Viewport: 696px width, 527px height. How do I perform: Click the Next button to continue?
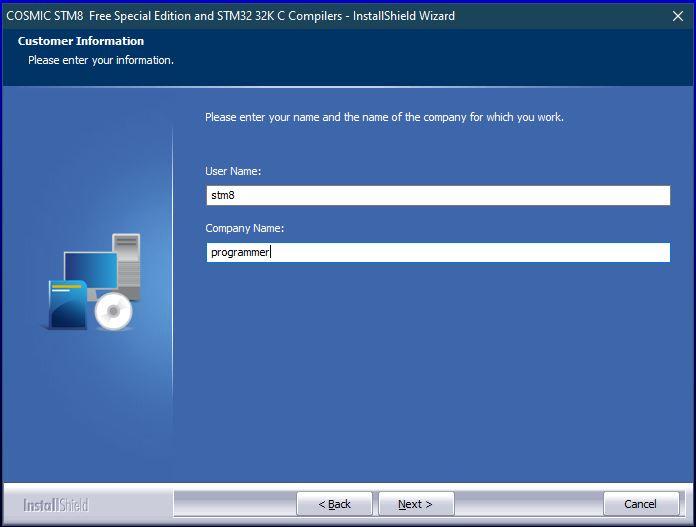coord(416,504)
